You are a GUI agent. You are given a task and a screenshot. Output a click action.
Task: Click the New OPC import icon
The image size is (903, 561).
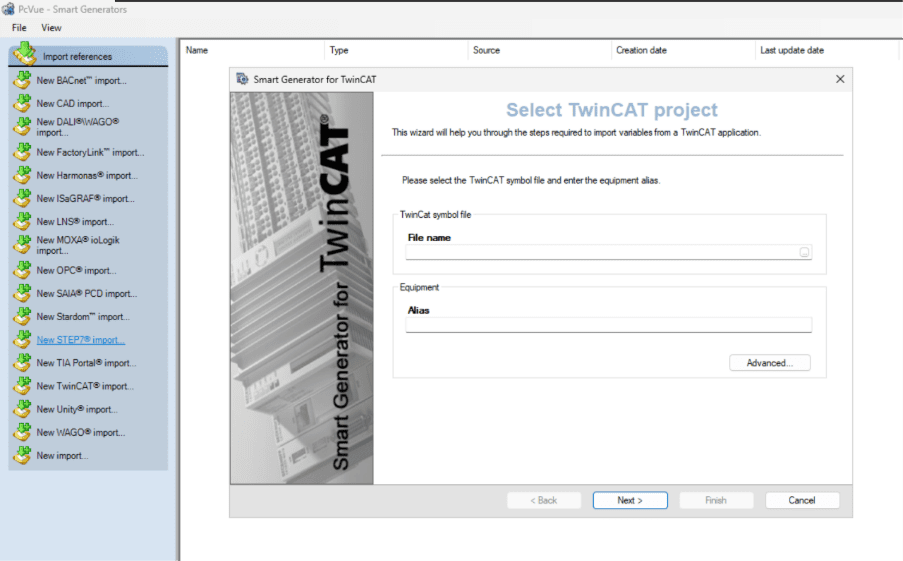[22, 270]
